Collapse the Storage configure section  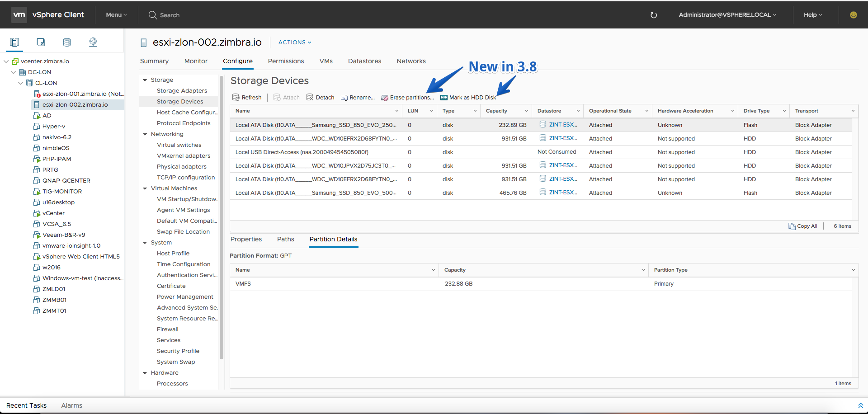(145, 80)
